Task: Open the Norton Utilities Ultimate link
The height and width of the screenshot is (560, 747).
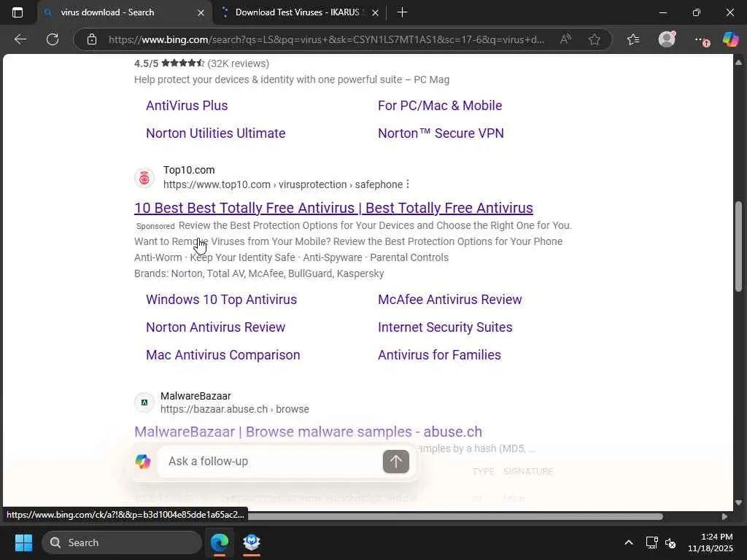Action: point(215,133)
